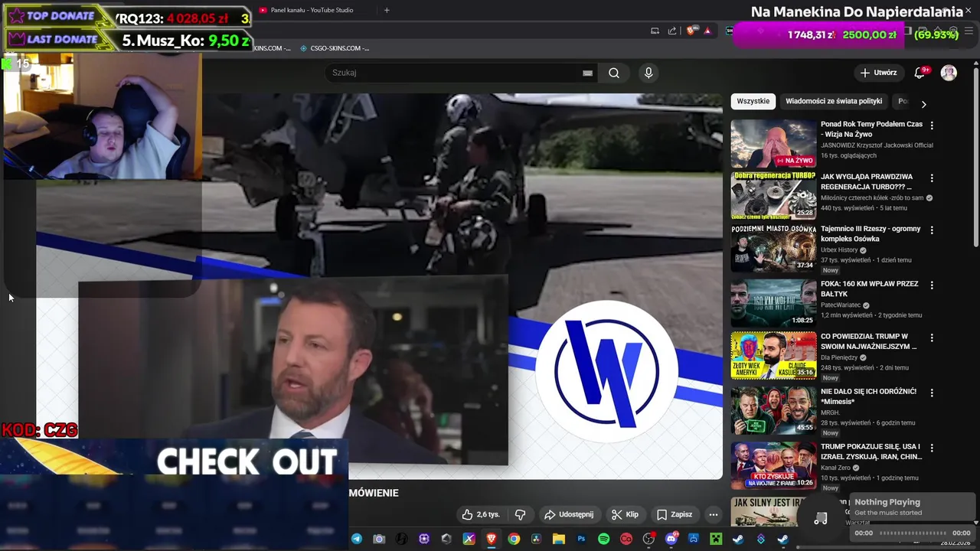980x551 pixels.
Task: Open options menu for TRUMP POKAZUJE SIŁĘ video
Action: coord(932,447)
